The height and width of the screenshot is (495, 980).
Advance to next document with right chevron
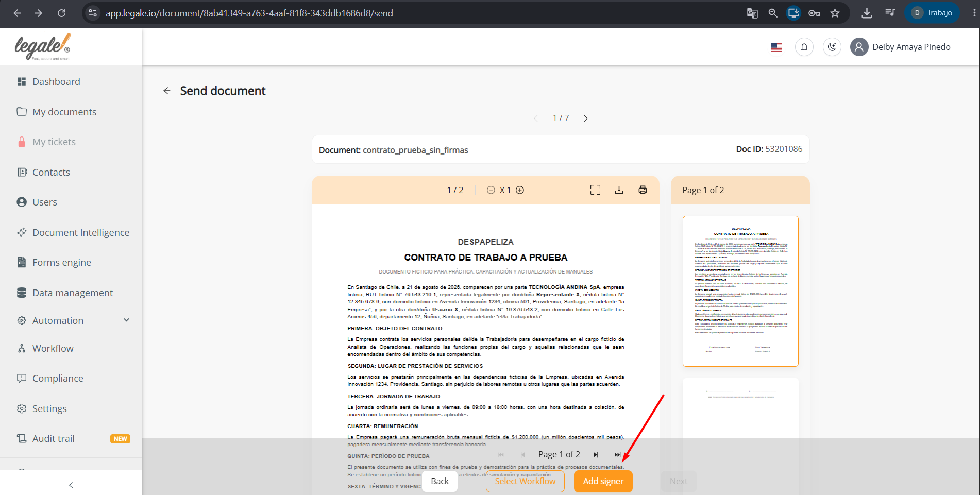(585, 118)
